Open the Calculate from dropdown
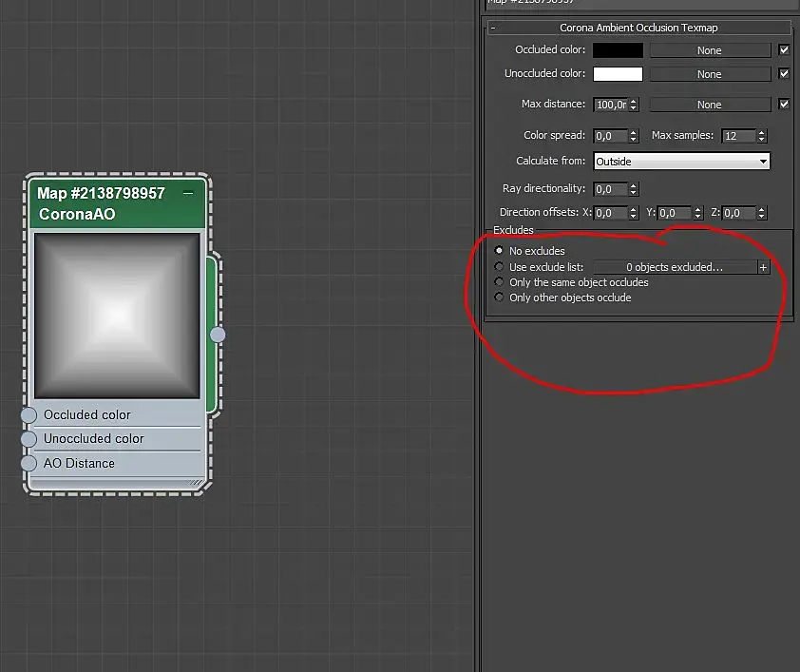 click(x=681, y=162)
